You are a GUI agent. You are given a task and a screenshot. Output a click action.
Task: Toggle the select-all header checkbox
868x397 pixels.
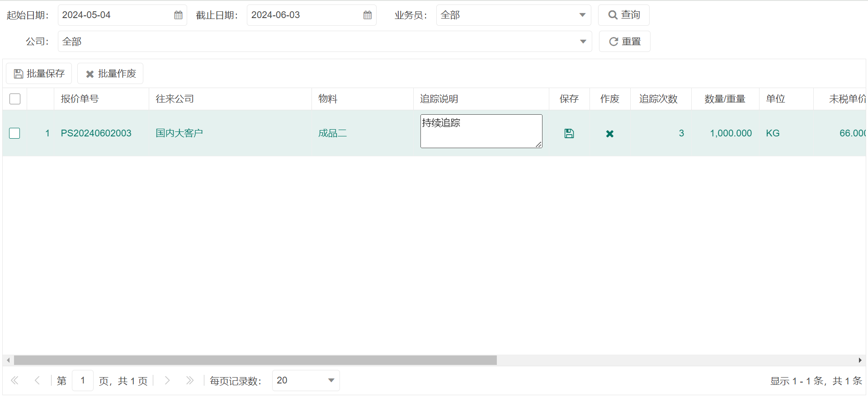[15, 99]
